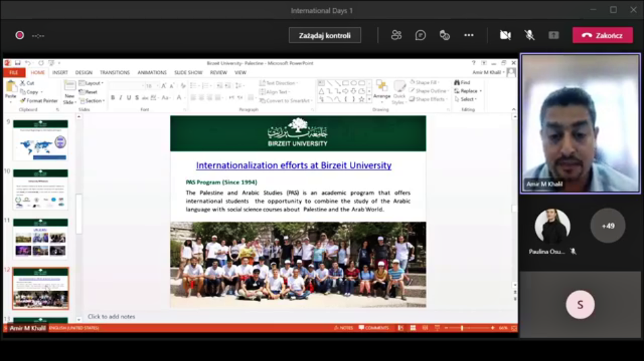Switch to the TRANSITIONS ribbon tab

click(115, 73)
